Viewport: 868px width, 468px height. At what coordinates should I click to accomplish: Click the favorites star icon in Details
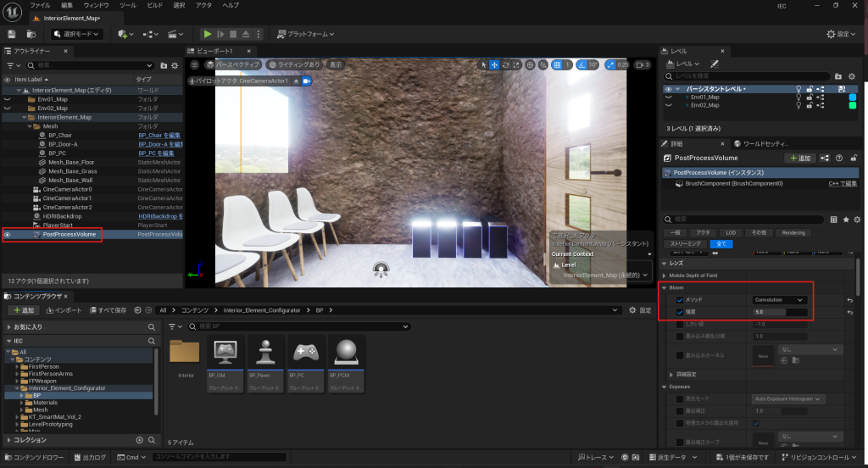pyautogui.click(x=845, y=220)
